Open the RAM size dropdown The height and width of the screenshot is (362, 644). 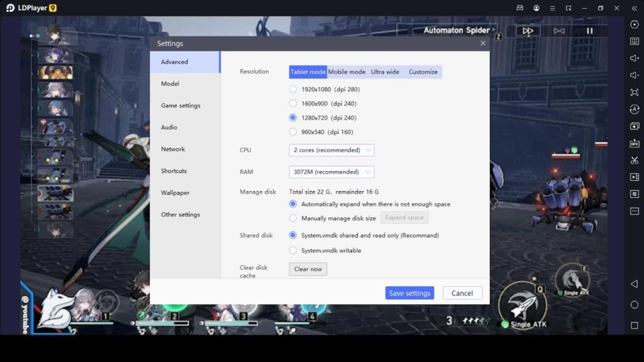coord(331,172)
